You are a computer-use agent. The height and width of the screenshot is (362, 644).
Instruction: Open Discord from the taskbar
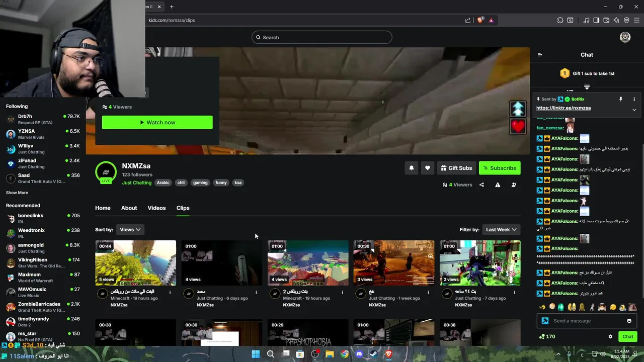tap(359, 354)
